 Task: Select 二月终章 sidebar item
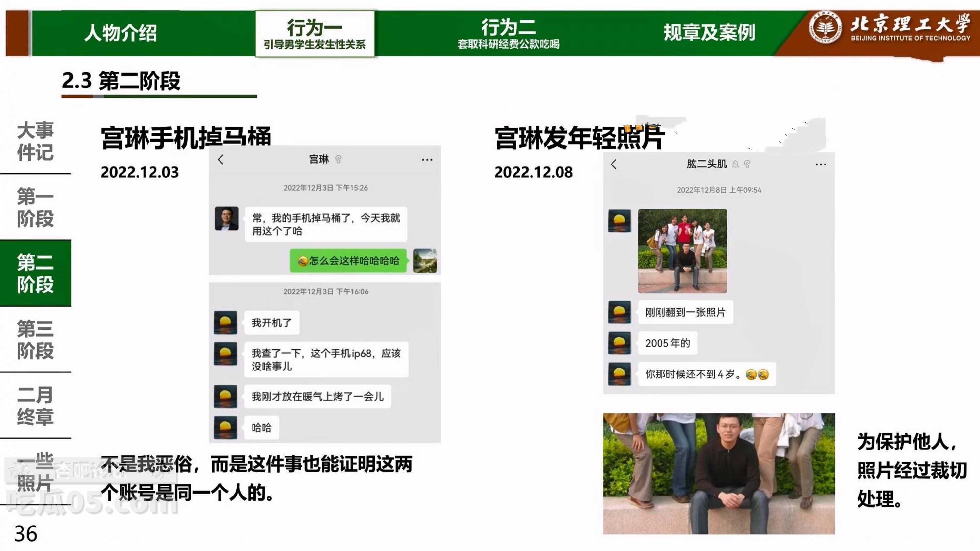click(35, 405)
